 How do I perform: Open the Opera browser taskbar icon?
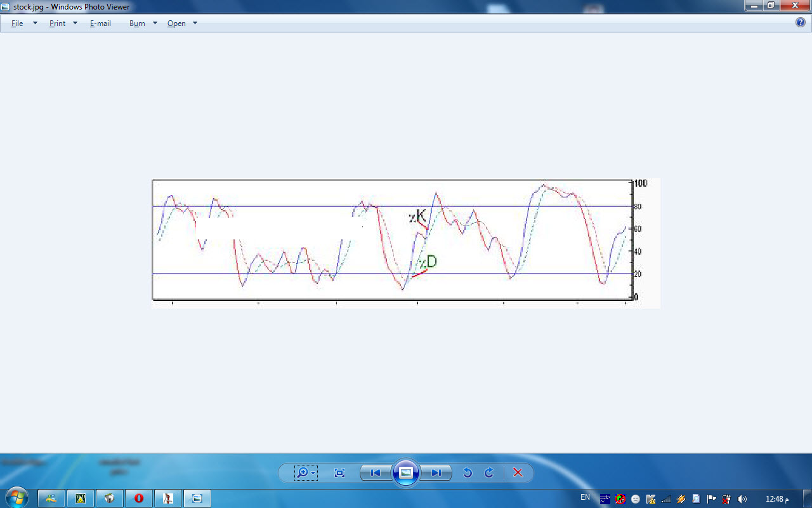[139, 499]
